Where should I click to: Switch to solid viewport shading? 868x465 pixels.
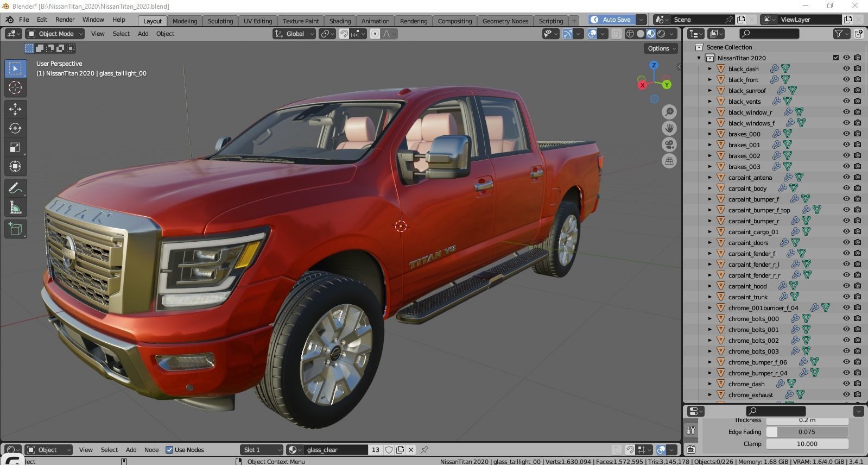641,34
